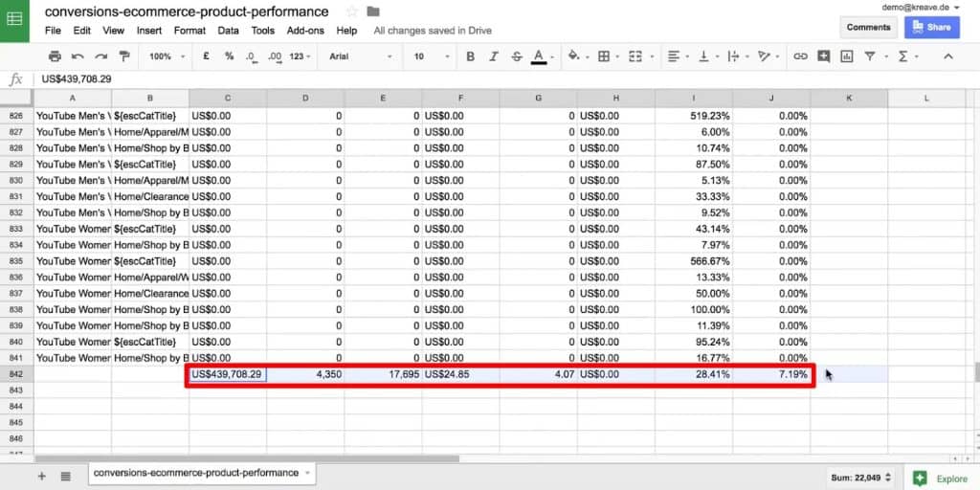980x490 pixels.
Task: Toggle italic formatting
Action: point(494,56)
